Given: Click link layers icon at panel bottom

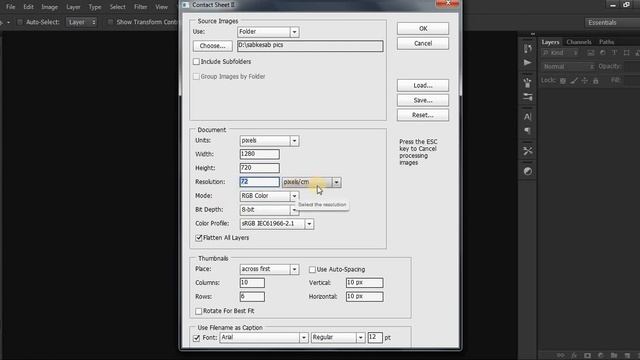Looking at the screenshot, I should (x=561, y=356).
